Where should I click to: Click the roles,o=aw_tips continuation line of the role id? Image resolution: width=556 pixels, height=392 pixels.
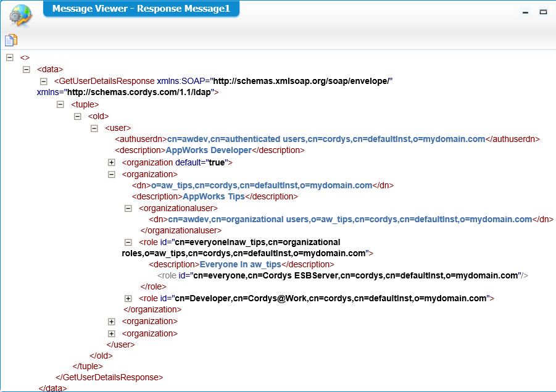pyautogui.click(x=247, y=253)
